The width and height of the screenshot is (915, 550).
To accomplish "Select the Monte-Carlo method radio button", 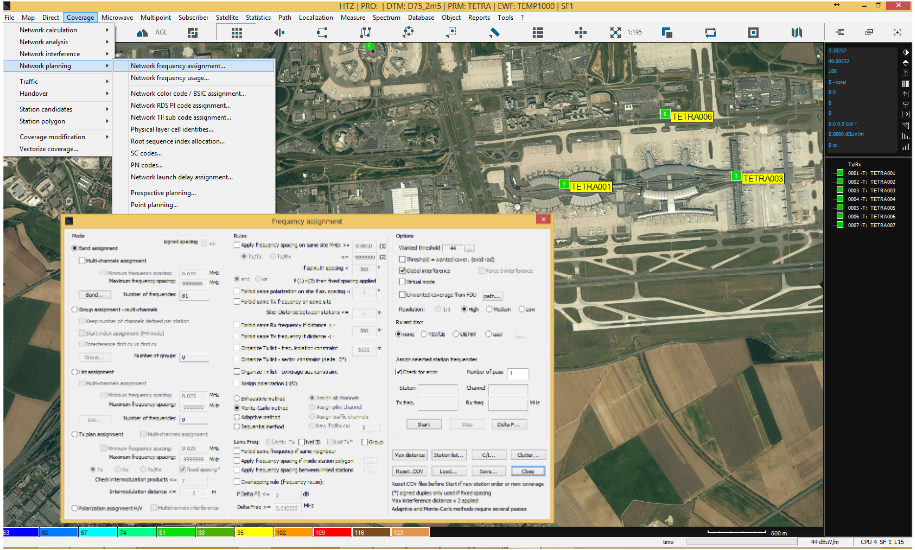I will pos(237,410).
